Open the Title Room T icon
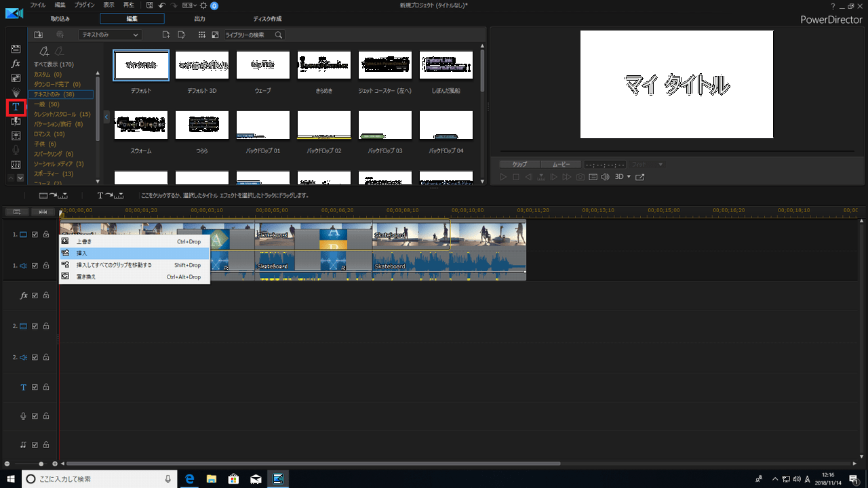Viewport: 868px width, 488px height. pyautogui.click(x=16, y=107)
